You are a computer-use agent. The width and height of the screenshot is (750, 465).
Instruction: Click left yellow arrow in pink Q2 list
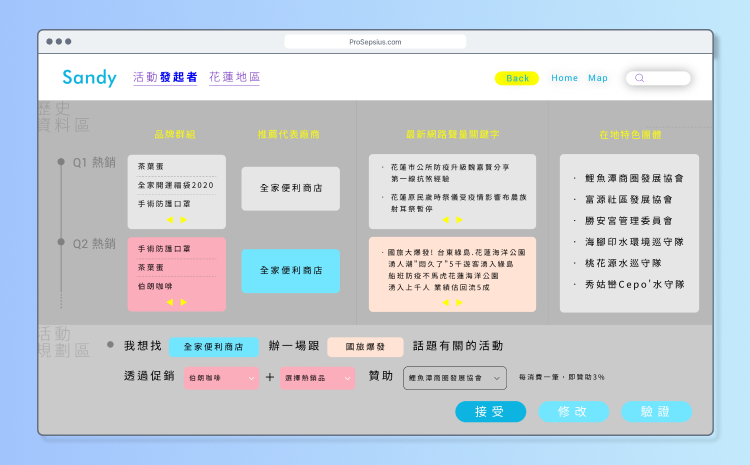169,301
